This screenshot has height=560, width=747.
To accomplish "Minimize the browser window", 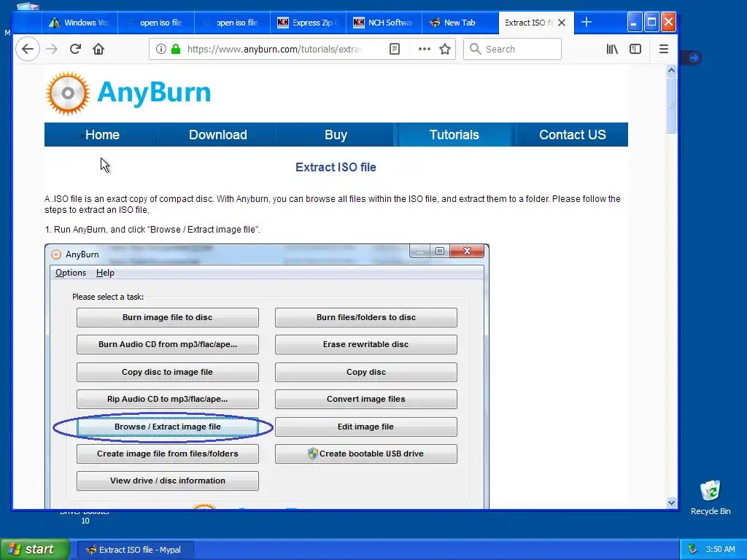I will pos(634,23).
